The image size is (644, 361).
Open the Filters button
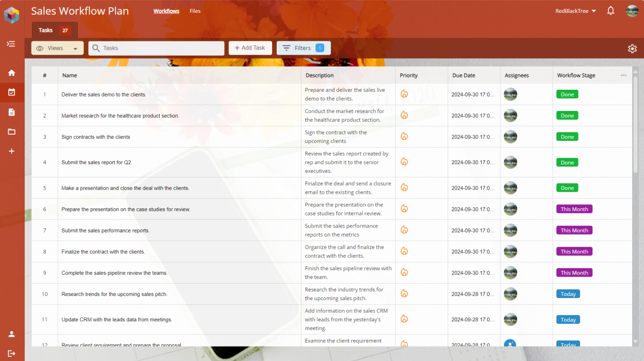[303, 48]
